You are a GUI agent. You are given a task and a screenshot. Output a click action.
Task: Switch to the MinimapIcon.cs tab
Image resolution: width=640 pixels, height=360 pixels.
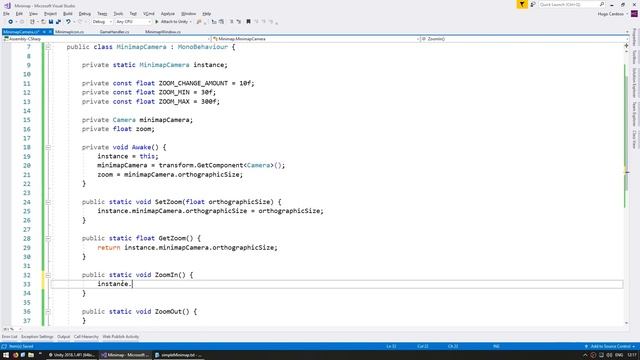69,31
